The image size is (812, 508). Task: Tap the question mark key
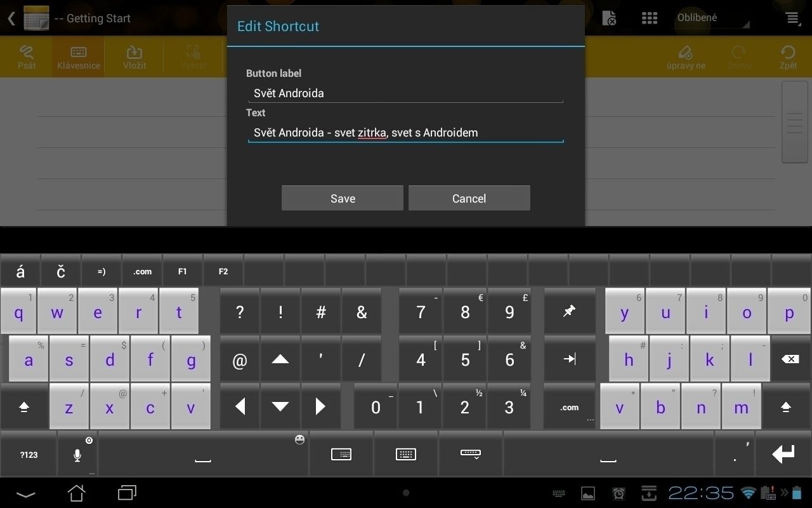[x=240, y=311]
